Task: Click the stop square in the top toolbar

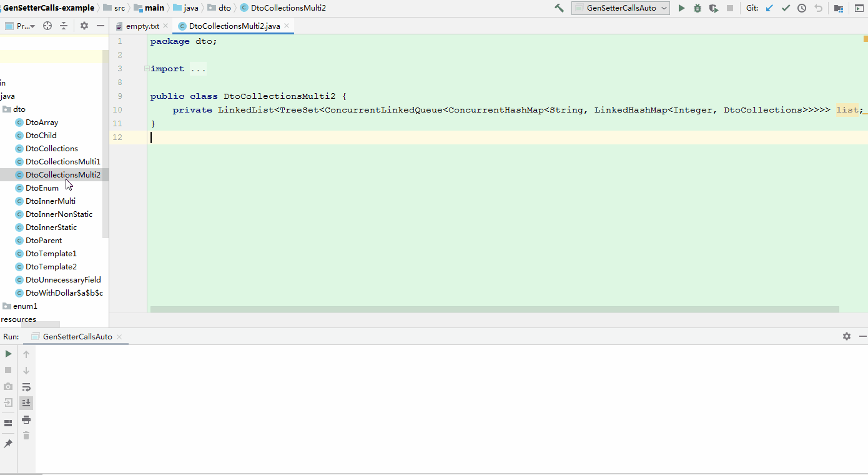Action: [x=730, y=8]
